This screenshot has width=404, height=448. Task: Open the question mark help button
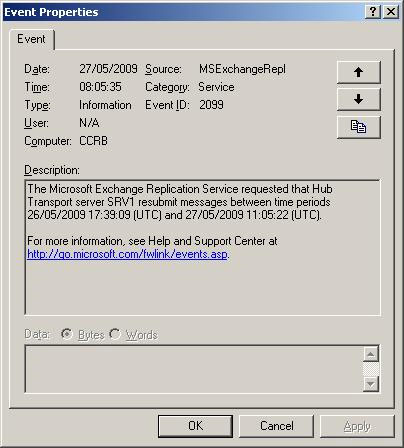pos(373,12)
